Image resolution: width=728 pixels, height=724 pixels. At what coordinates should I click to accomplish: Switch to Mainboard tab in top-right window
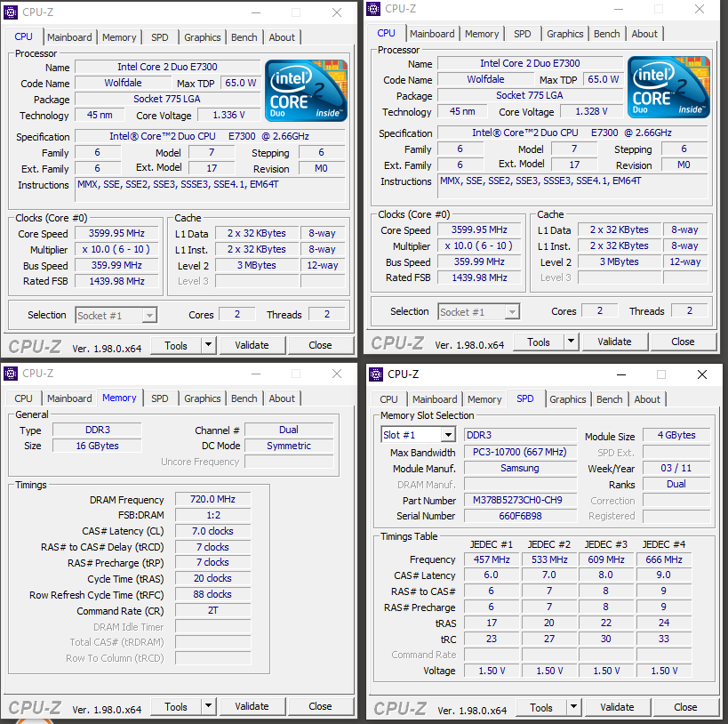coord(432,34)
